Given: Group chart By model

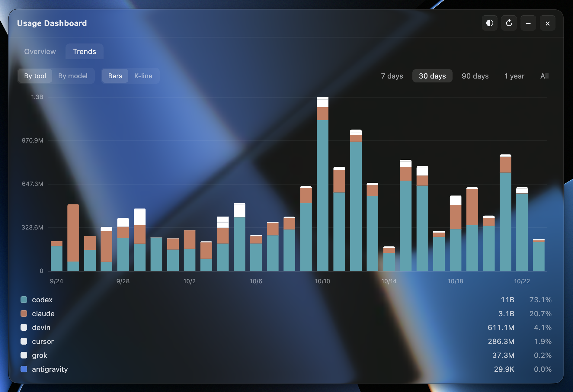Looking at the screenshot, I should [73, 76].
